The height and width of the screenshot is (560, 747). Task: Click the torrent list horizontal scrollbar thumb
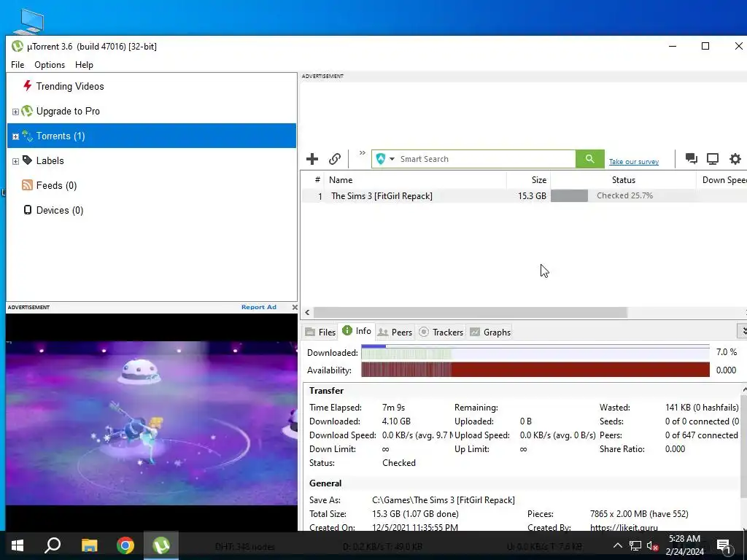point(471,312)
